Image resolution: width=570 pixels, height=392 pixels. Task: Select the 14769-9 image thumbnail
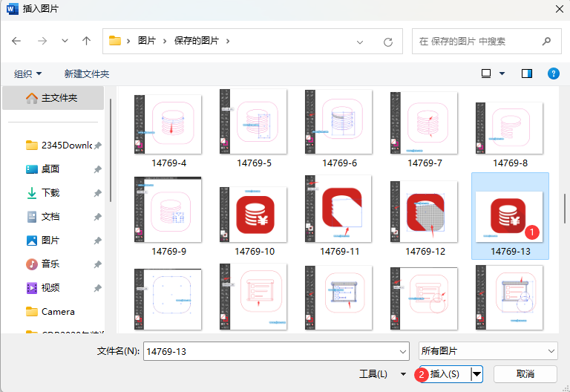(168, 209)
